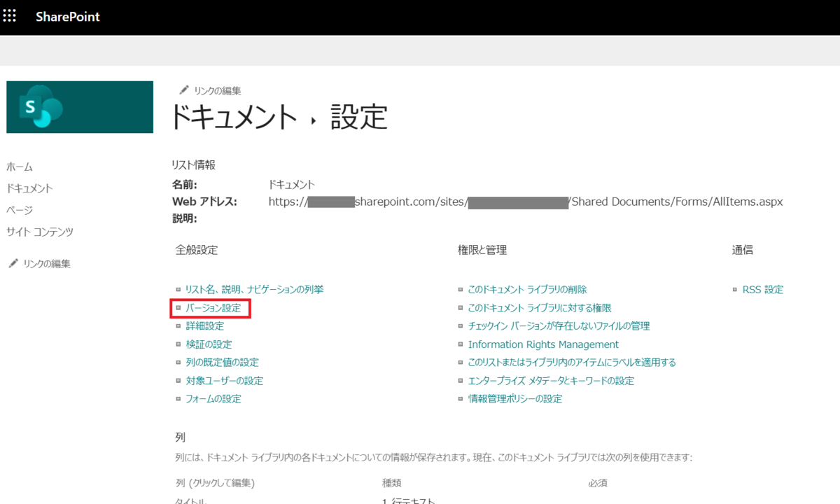Open リスト名、説明、ナビゲーションの列挙 setting
840x504 pixels.
click(x=254, y=289)
